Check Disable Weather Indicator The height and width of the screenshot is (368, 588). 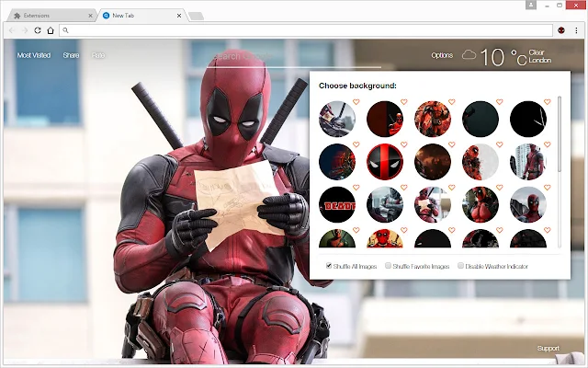[x=460, y=266]
